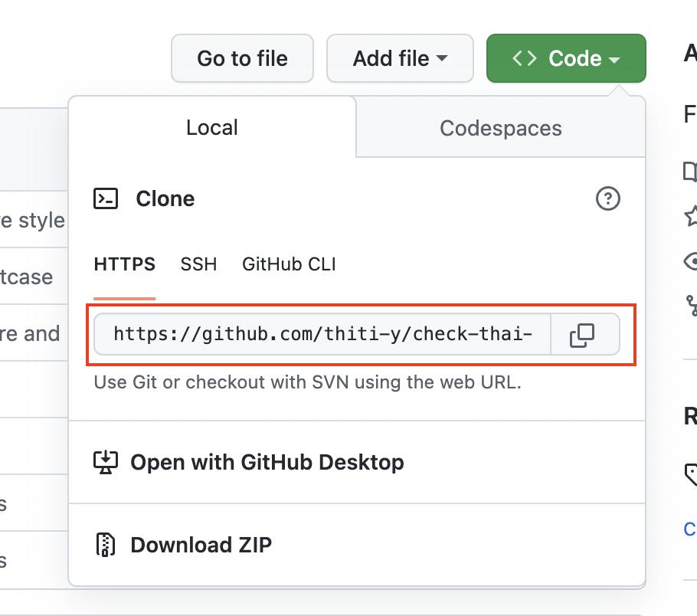Click the Go to file button
The image size is (697, 616).
pyautogui.click(x=242, y=58)
